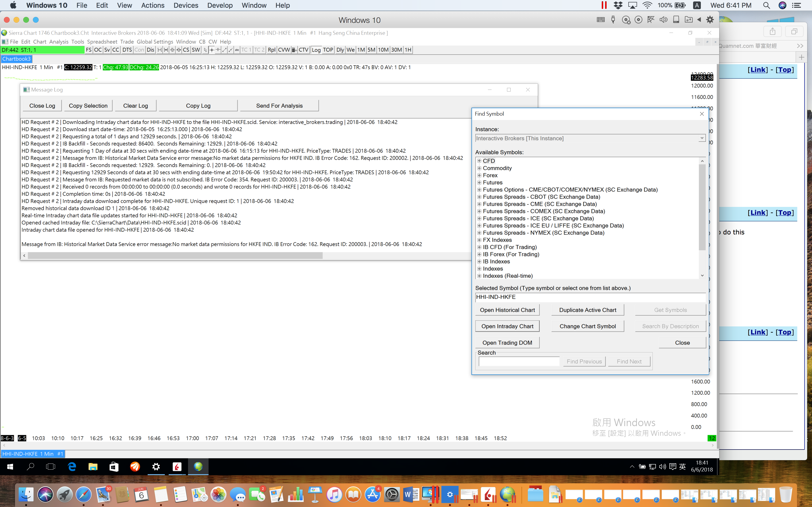Click the Message Log horizontal scrollbar
The width and height of the screenshot is (812, 507).
175,256
